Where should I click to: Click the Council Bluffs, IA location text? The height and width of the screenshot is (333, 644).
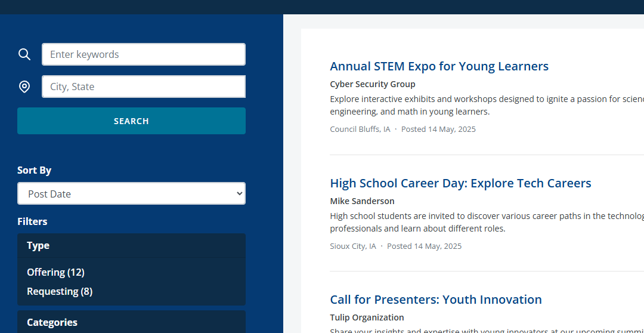[360, 129]
